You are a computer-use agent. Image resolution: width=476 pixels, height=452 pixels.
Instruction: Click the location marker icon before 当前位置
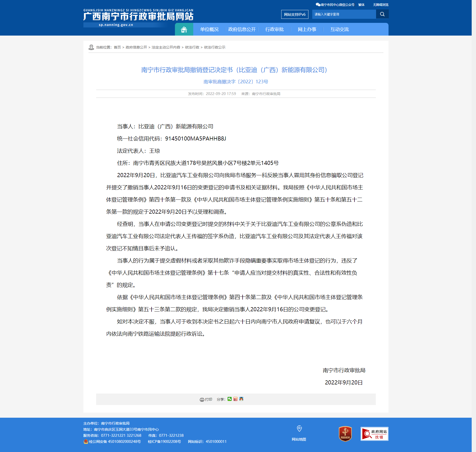(x=91, y=47)
